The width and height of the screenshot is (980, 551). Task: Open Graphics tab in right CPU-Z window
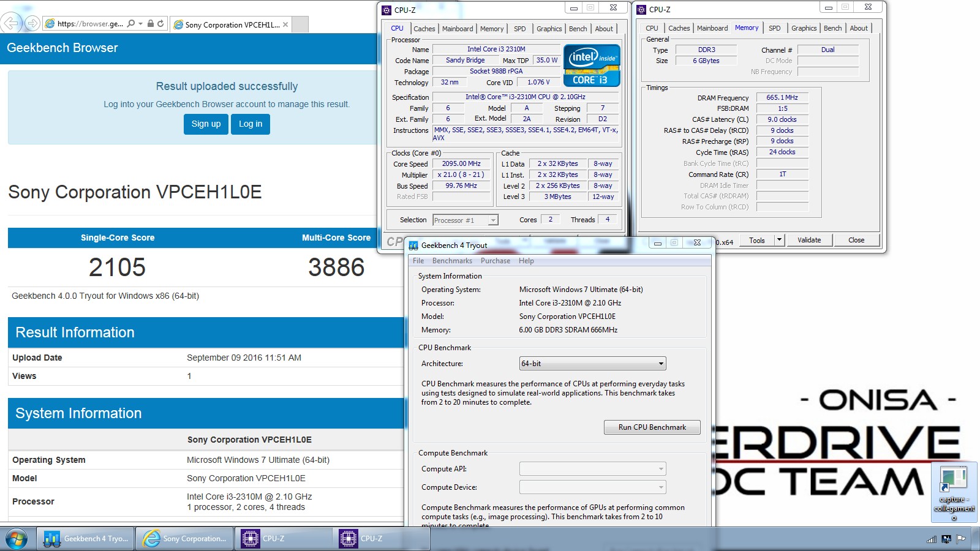click(x=804, y=28)
